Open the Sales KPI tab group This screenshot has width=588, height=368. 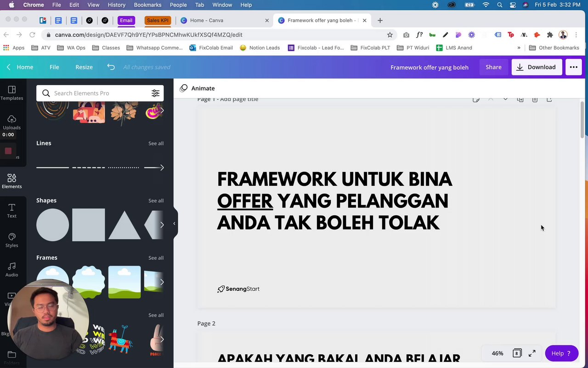point(158,20)
